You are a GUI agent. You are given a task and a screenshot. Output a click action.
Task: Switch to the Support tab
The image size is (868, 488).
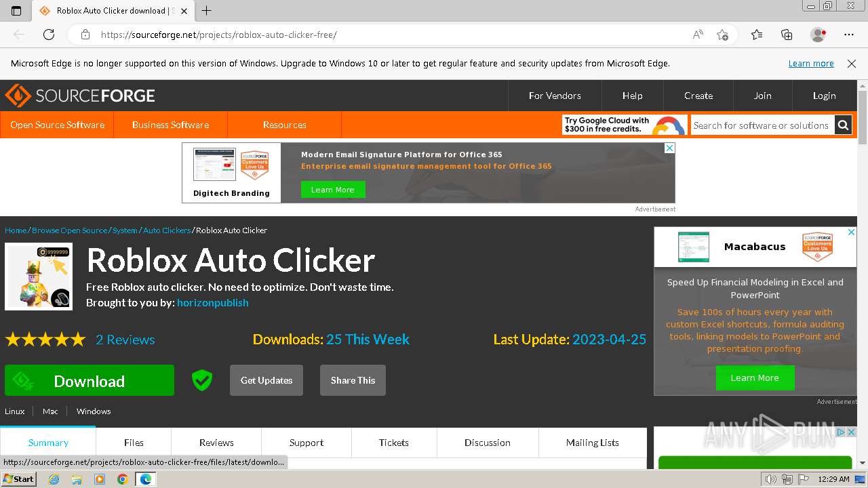coord(307,443)
